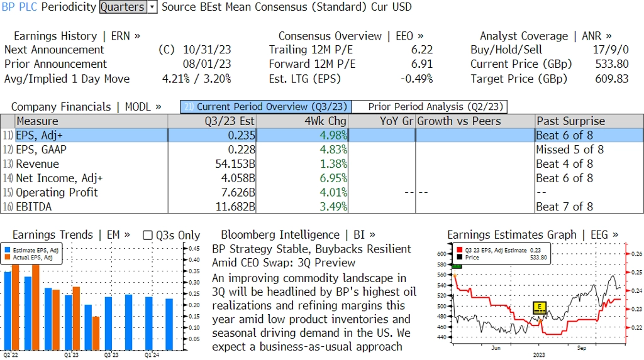
Task: Select the Revenue measure row
Action: 322,164
